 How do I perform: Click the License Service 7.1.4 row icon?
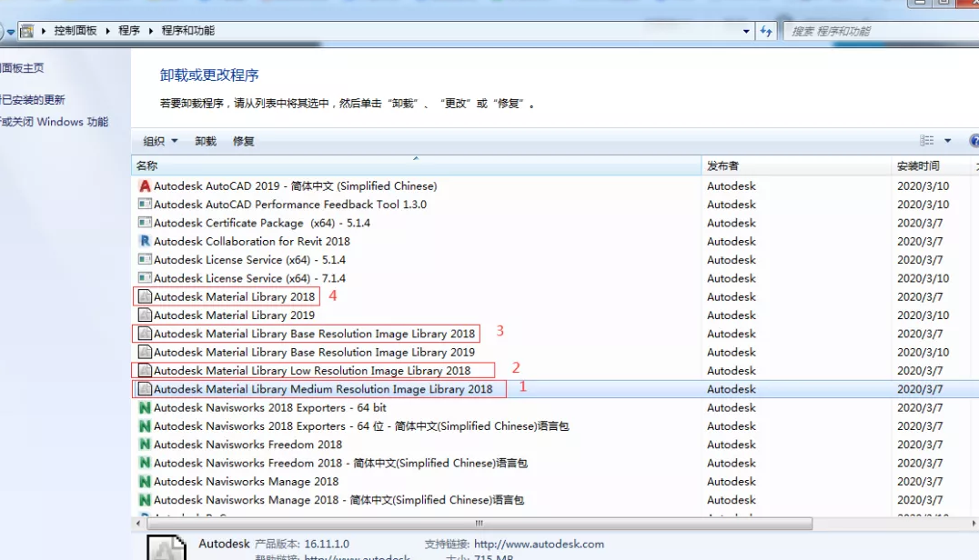tap(145, 278)
